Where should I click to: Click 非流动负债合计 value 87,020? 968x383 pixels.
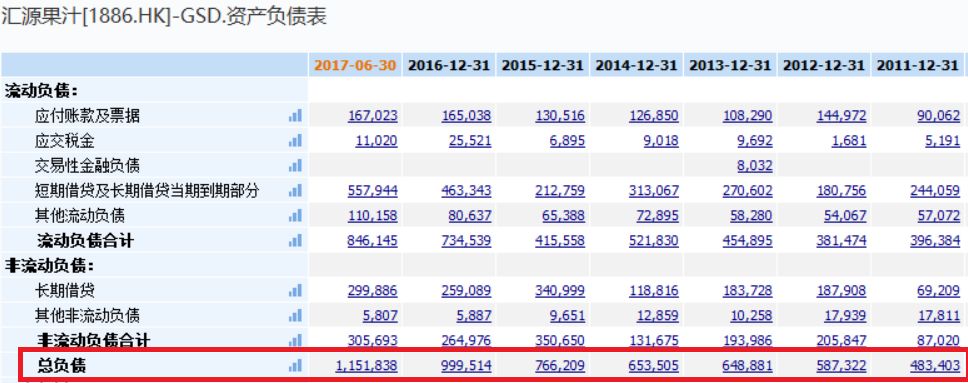939,340
